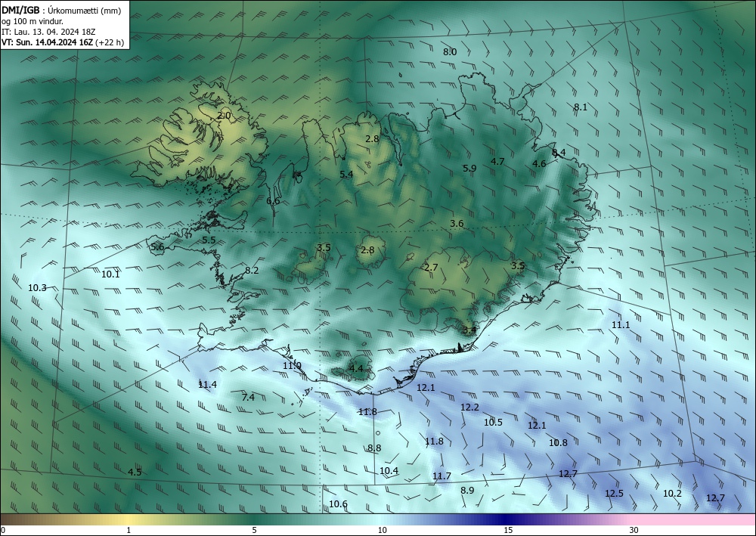Click the 3.6 value on the map

tap(457, 223)
